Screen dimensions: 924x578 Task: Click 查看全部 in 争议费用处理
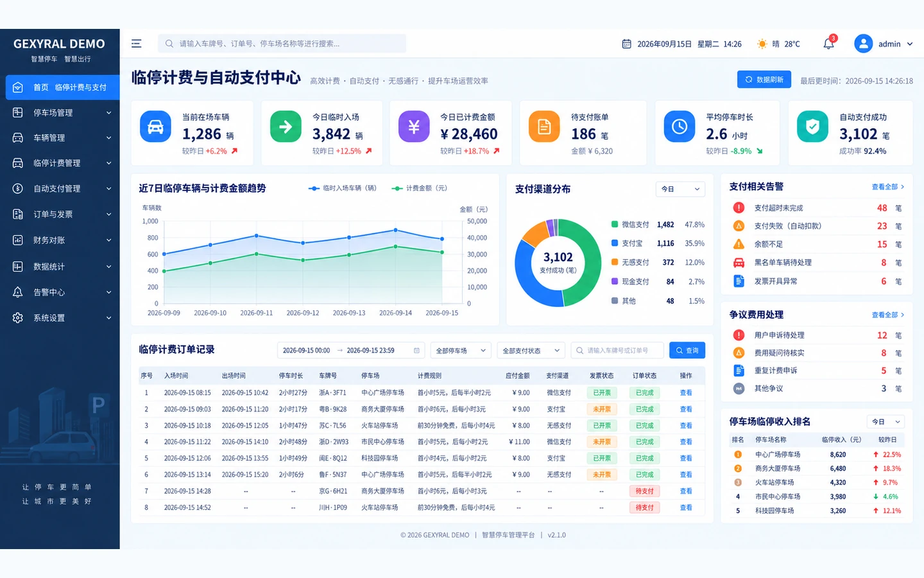pyautogui.click(x=888, y=315)
